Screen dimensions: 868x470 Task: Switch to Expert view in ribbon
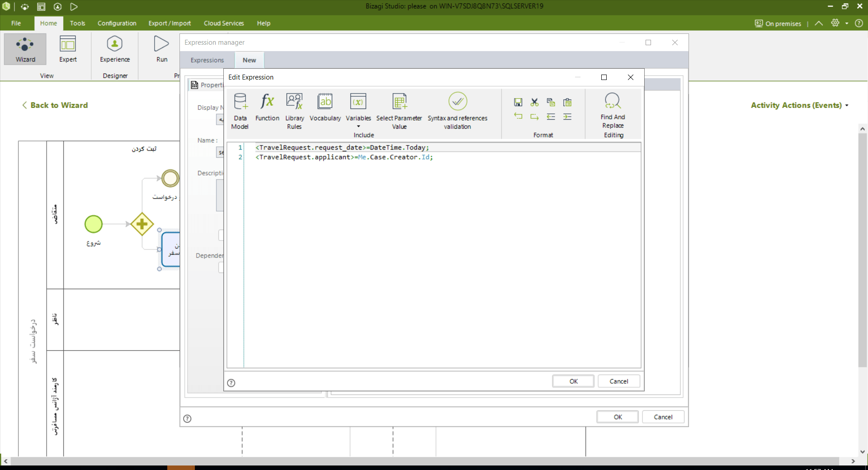[68, 49]
